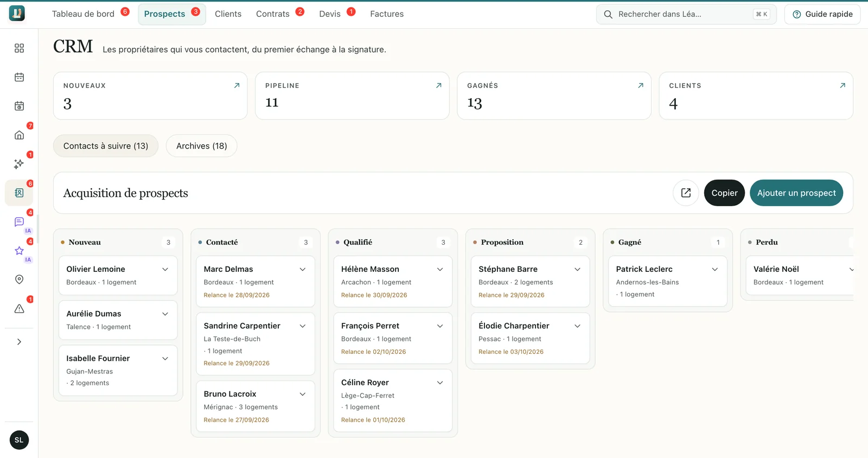Image resolution: width=868 pixels, height=458 pixels.
Task: Open the Guide rapide button
Action: [822, 14]
